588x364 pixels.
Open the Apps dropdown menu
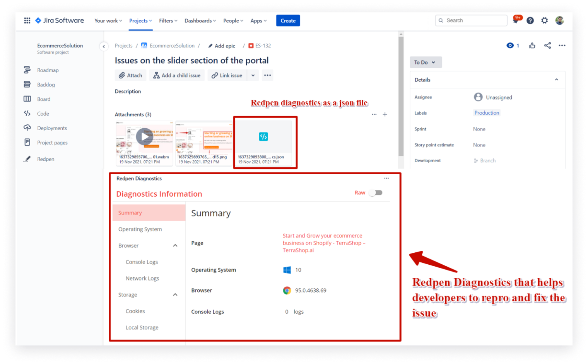point(258,21)
